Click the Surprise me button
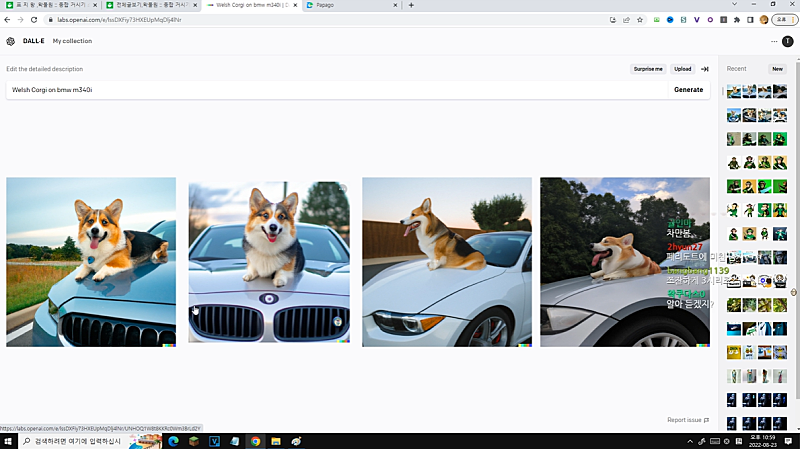 [648, 69]
